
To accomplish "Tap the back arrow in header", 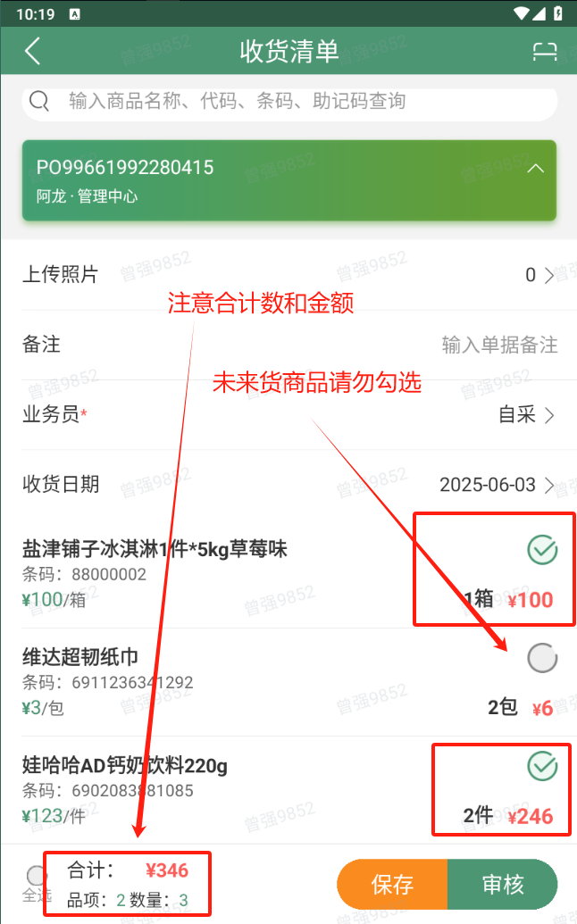I will click(32, 51).
